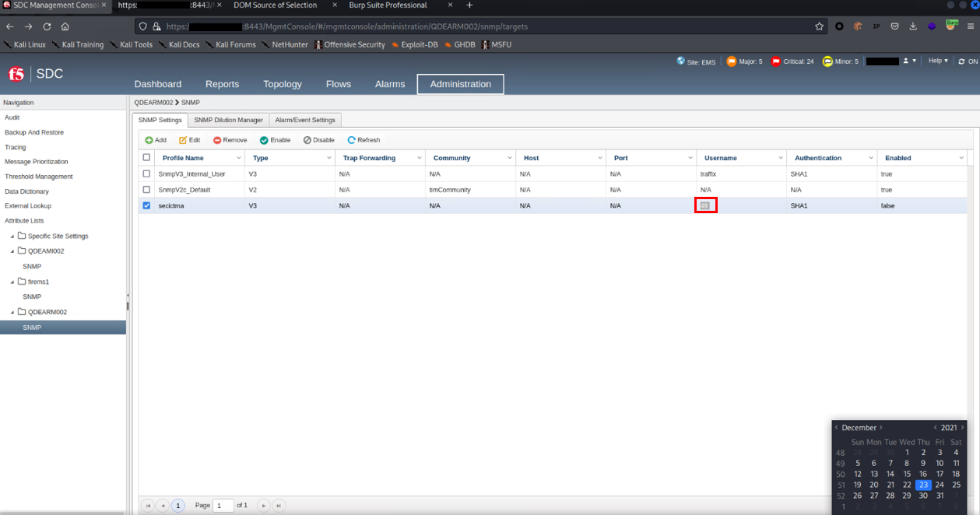Image resolution: width=980 pixels, height=515 pixels.
Task: Open the Dashboard menu
Action: tap(158, 84)
